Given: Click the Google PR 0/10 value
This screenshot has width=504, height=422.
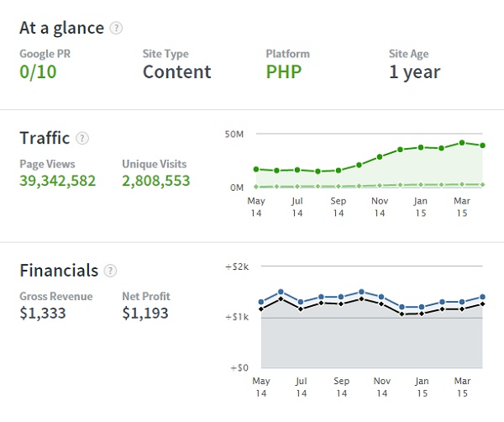Looking at the screenshot, I should [37, 71].
